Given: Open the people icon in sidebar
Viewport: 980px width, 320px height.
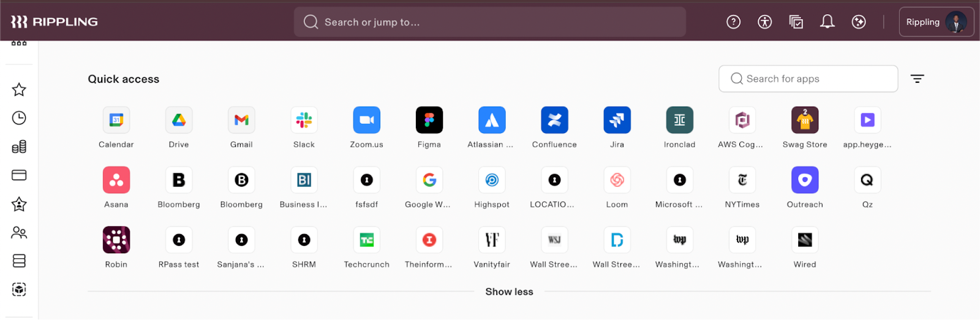Looking at the screenshot, I should pyautogui.click(x=19, y=232).
